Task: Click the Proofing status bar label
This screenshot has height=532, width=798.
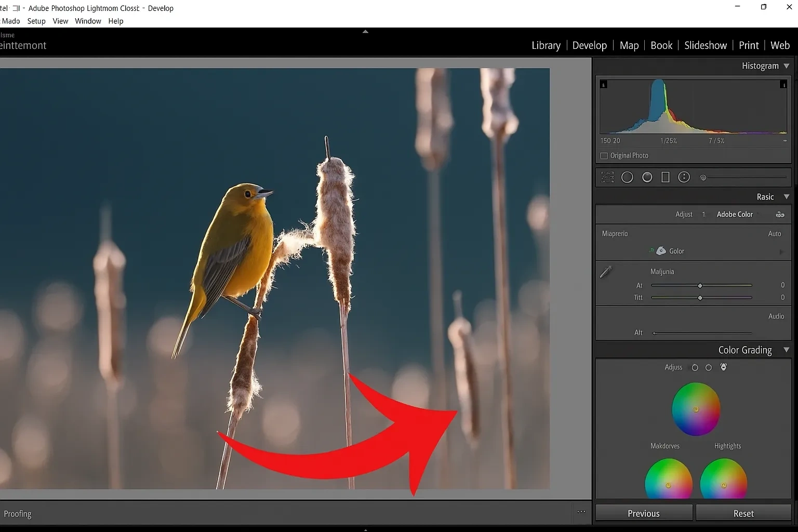Action: [18, 513]
